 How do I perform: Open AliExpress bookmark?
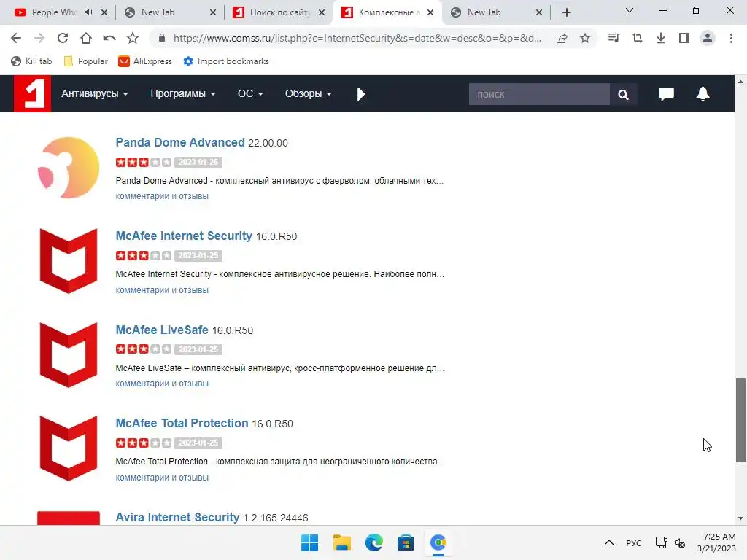click(145, 61)
